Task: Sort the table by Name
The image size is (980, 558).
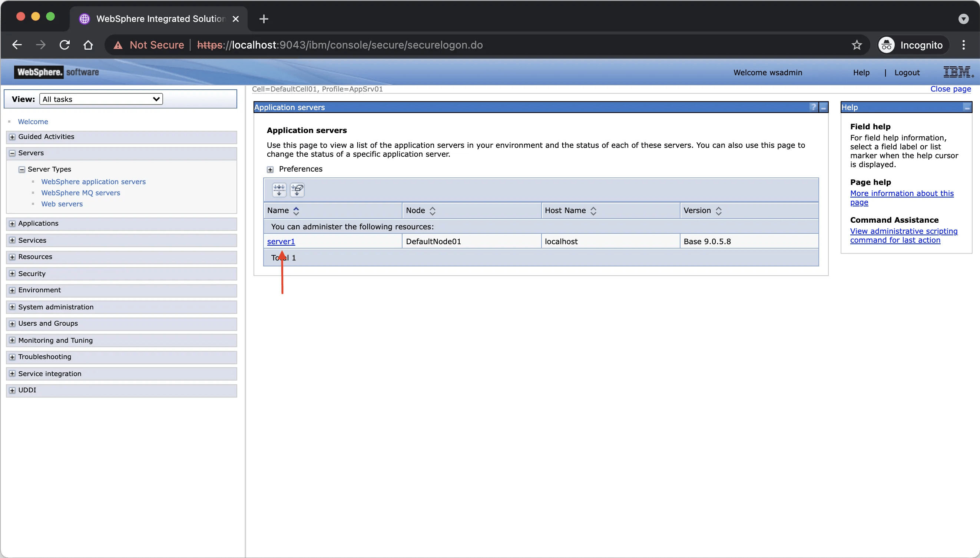Action: point(296,211)
